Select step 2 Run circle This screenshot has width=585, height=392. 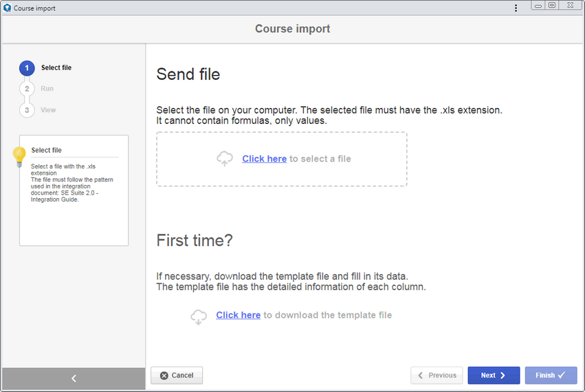[27, 89]
